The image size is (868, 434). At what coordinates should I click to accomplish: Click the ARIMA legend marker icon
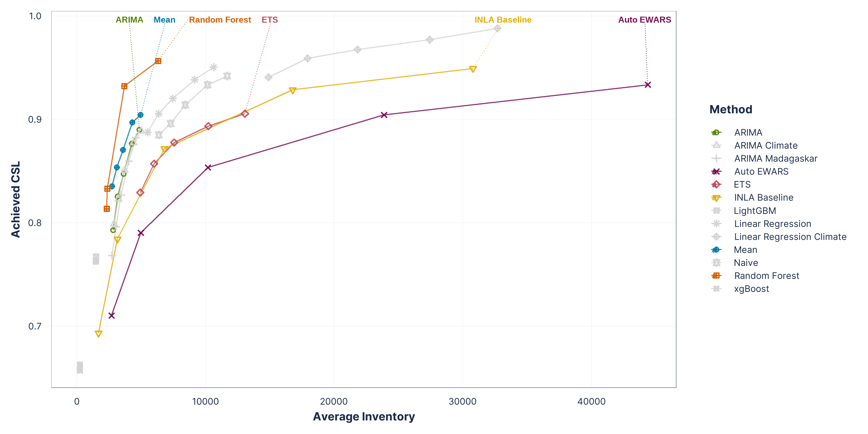(x=716, y=133)
